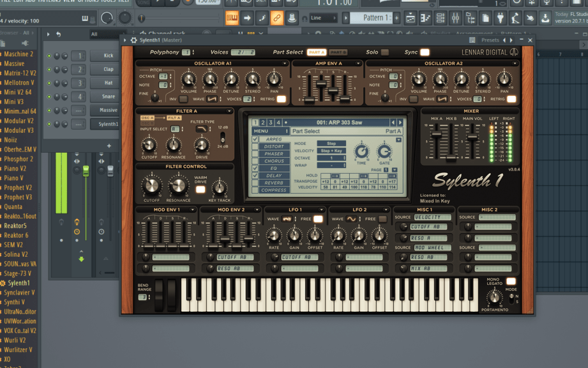Click the Portamento knob
Viewport: 588px width, 368px height.
coord(495,298)
